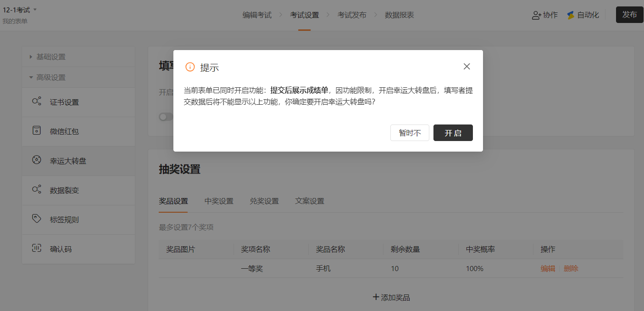Go to 考试设置 step

coord(305,15)
